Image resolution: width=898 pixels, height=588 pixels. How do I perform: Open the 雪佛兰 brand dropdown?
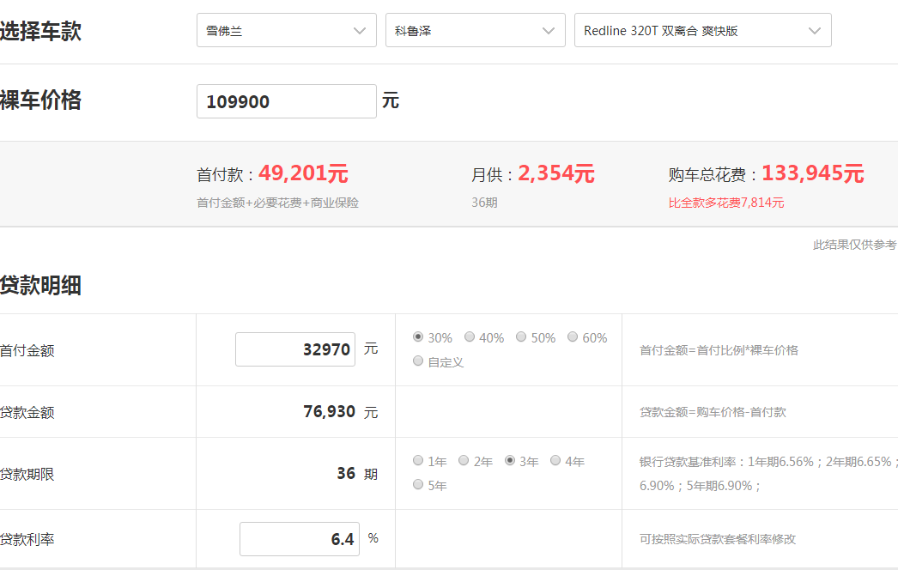(x=287, y=30)
